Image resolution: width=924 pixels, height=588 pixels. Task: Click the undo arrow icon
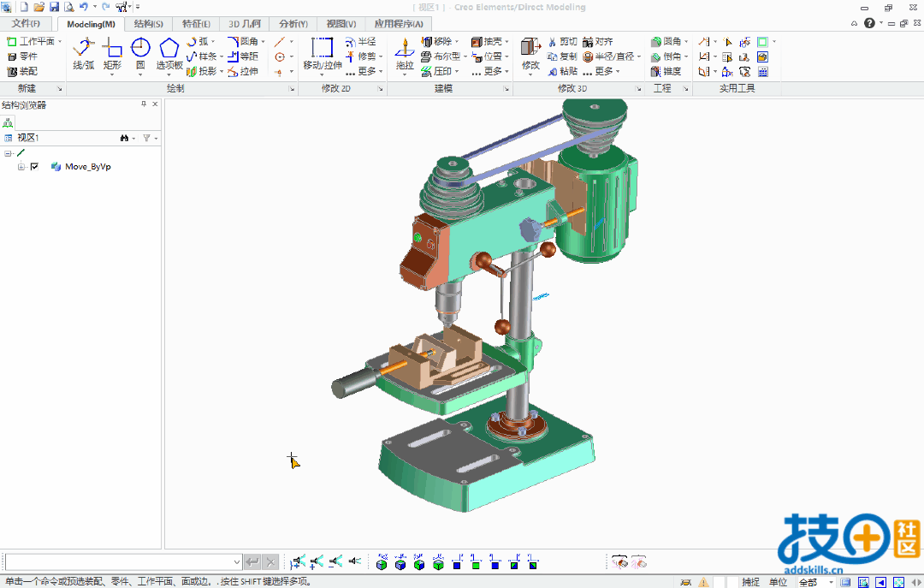[x=84, y=7]
